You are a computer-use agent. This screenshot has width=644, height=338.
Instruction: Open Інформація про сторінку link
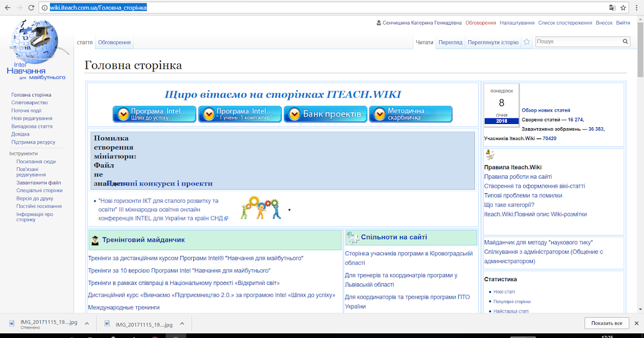34,217
